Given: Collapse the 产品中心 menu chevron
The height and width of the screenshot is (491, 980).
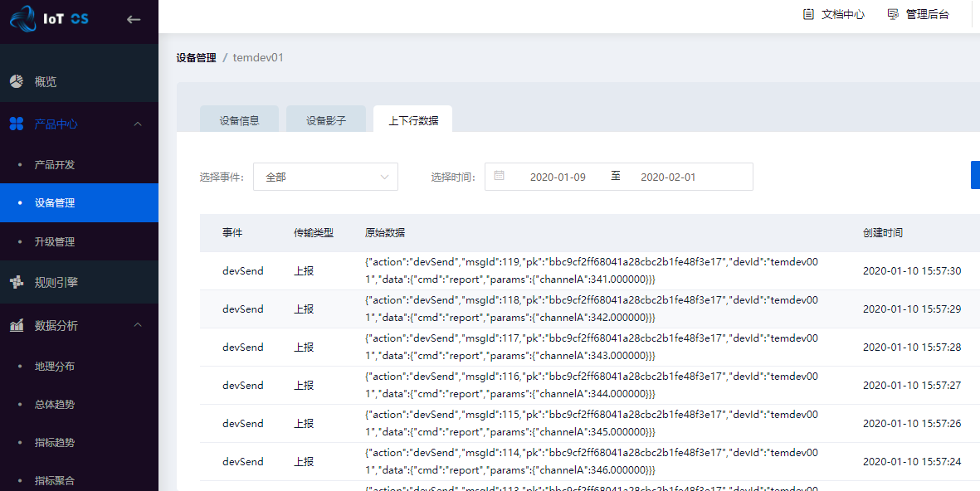Looking at the screenshot, I should coord(138,124).
